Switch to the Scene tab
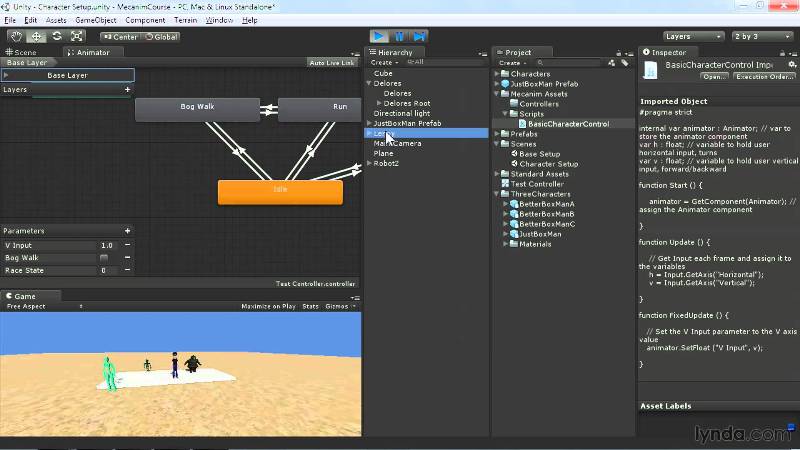The height and width of the screenshot is (450, 800). coord(21,52)
